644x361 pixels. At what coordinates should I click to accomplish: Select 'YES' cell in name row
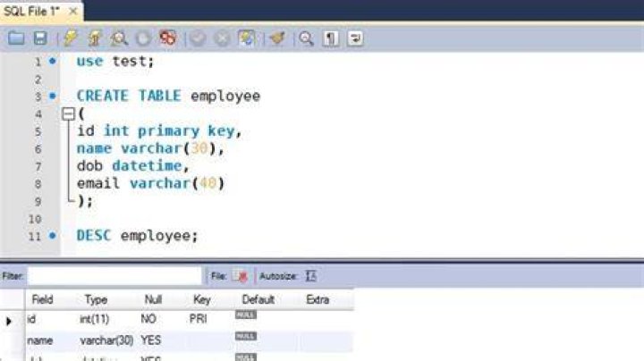(151, 340)
